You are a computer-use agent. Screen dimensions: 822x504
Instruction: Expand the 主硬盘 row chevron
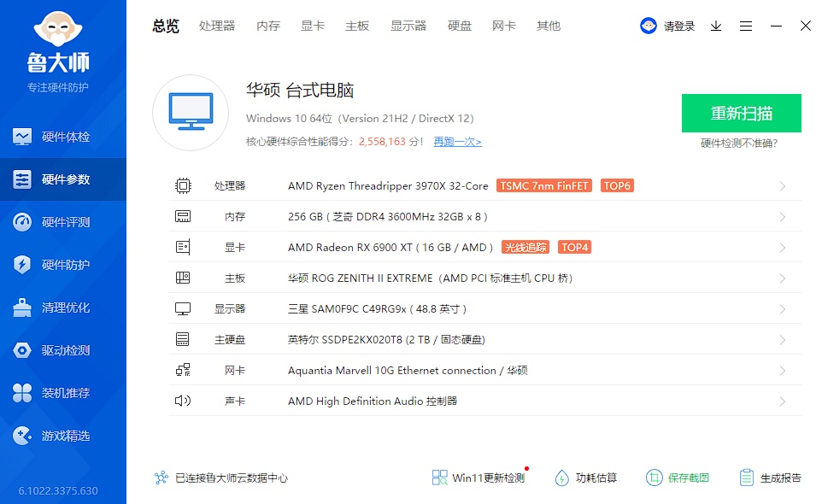pos(782,340)
